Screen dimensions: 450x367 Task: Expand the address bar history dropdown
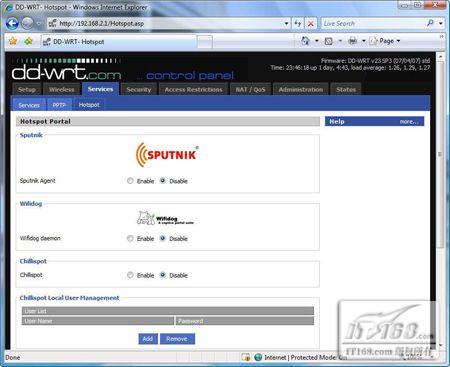pyautogui.click(x=286, y=23)
